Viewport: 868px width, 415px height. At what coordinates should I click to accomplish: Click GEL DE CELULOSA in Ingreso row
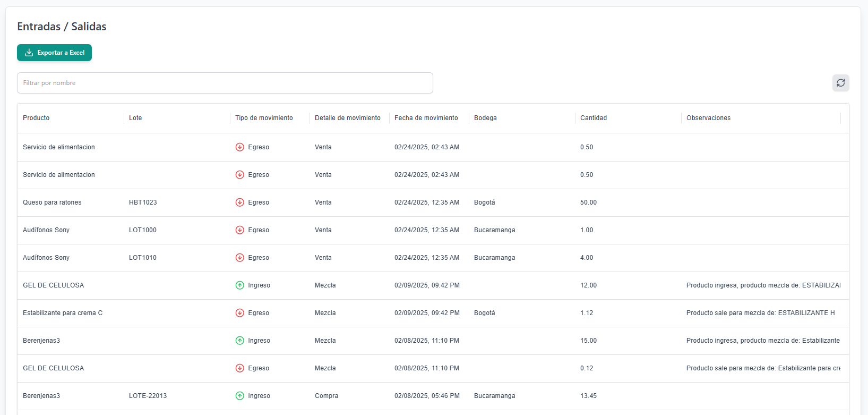pos(54,285)
